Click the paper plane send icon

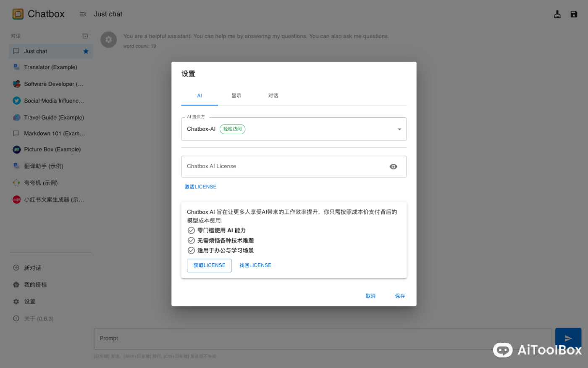point(568,338)
